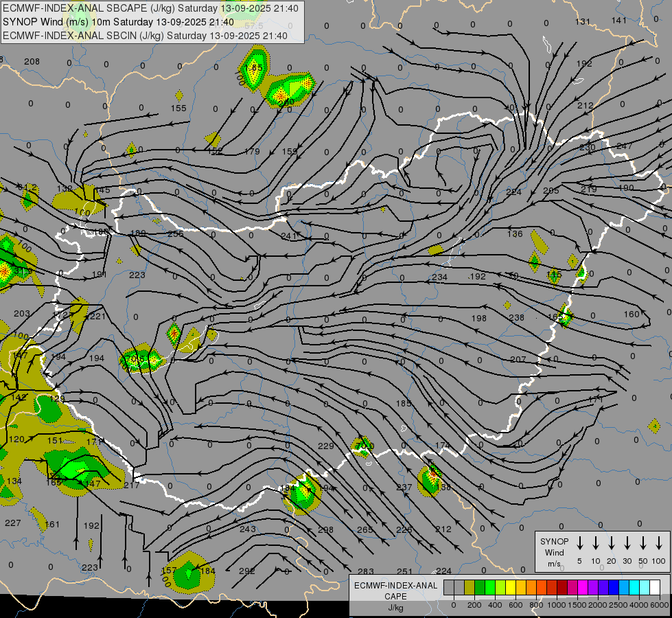The width and height of the screenshot is (672, 618).
Task: Select the olive CAPE legend swatch
Action: tap(470, 588)
